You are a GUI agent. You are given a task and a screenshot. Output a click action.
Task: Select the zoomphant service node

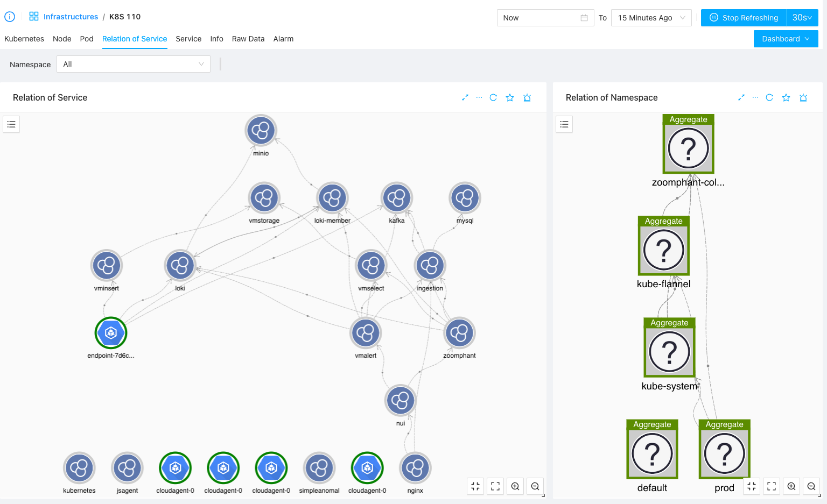point(459,333)
